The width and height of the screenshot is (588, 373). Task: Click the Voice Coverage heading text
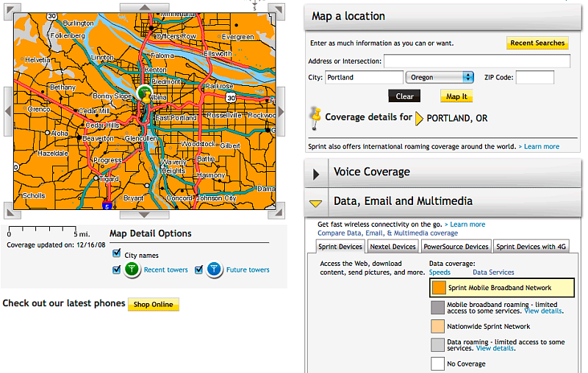click(x=372, y=172)
